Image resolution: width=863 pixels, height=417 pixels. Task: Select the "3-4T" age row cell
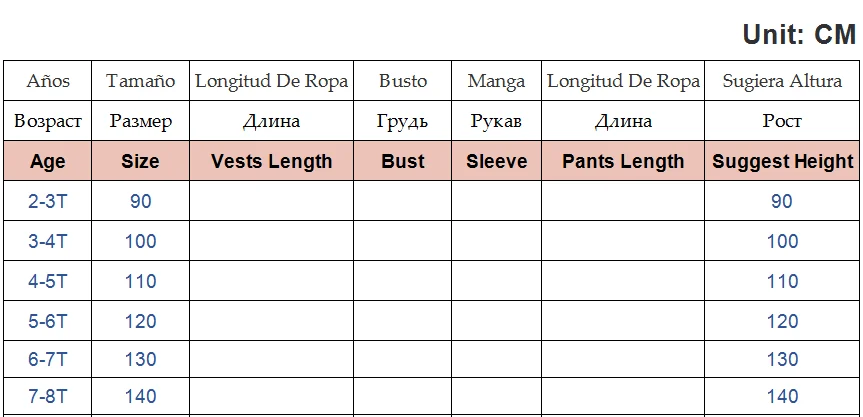pyautogui.click(x=47, y=241)
